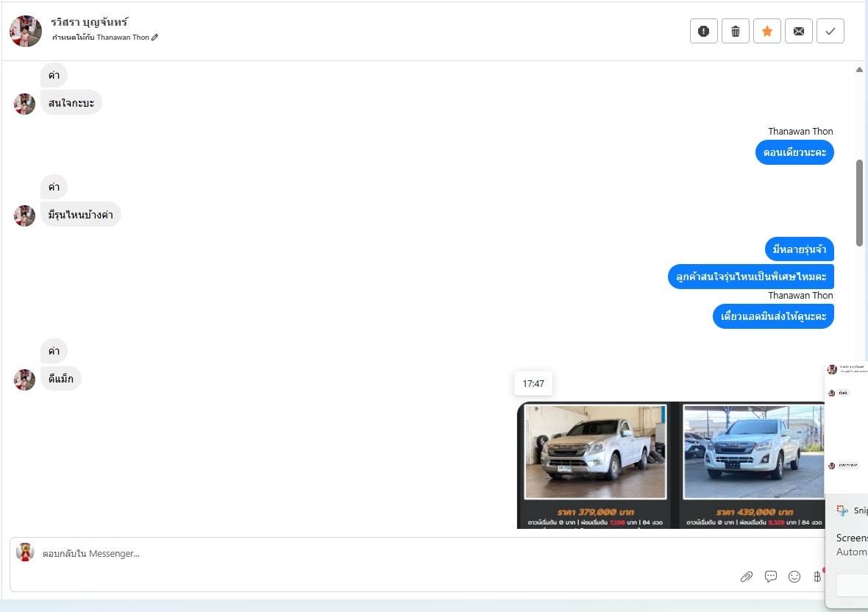The image size is (868, 612).
Task: Delete conversation using trash icon
Action: [x=735, y=31]
